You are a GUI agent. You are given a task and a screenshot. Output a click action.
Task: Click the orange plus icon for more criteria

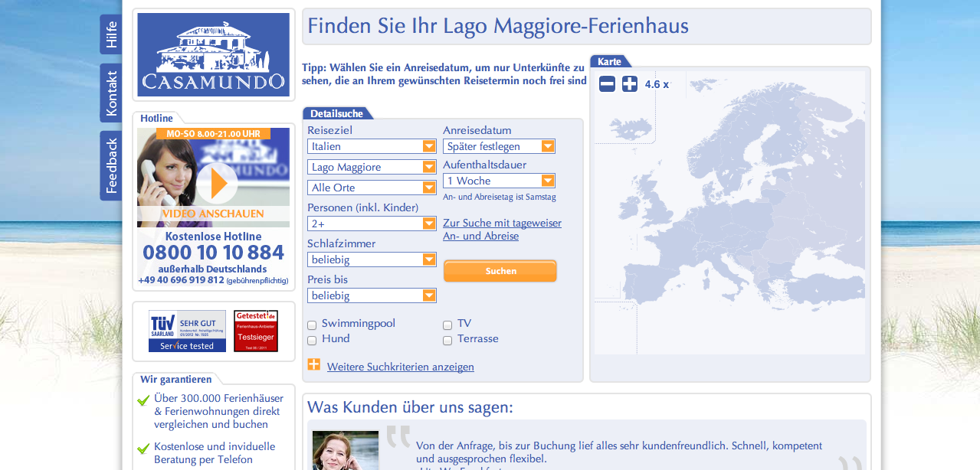click(313, 365)
